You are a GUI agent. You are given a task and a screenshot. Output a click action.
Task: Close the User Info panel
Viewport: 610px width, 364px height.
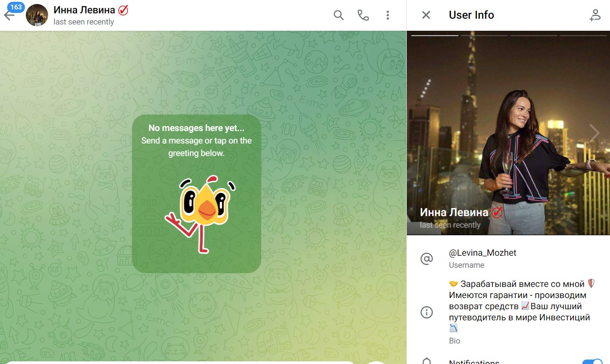click(x=426, y=15)
